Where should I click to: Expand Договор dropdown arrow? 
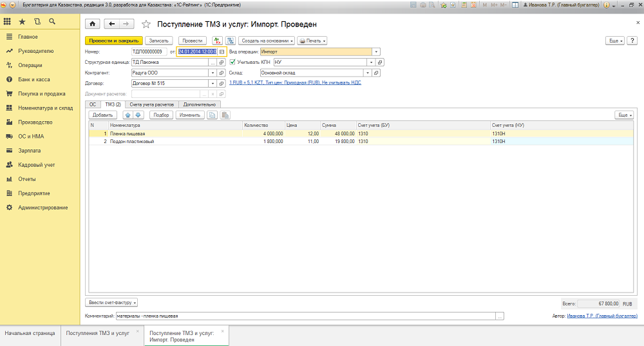click(x=213, y=83)
